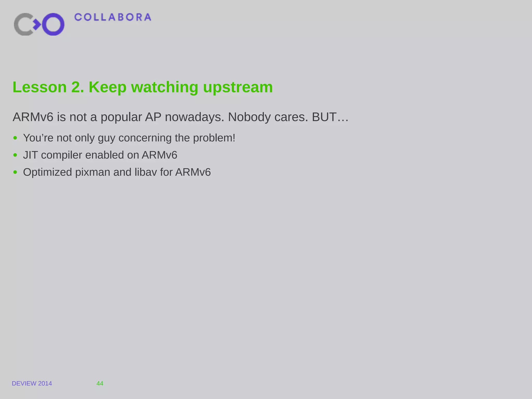Click the first green bullet point
This screenshot has height=399, width=532.
click(x=15, y=138)
